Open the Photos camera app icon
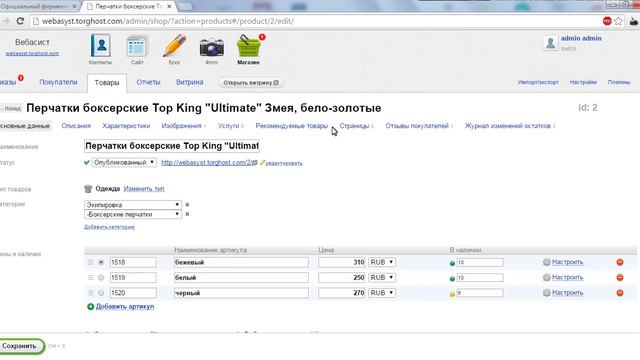 tap(211, 47)
